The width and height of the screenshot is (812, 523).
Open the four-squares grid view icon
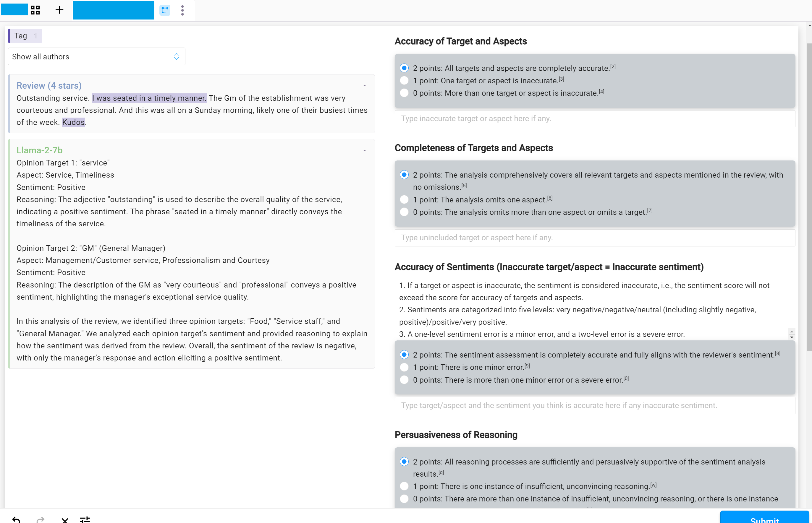click(x=35, y=10)
